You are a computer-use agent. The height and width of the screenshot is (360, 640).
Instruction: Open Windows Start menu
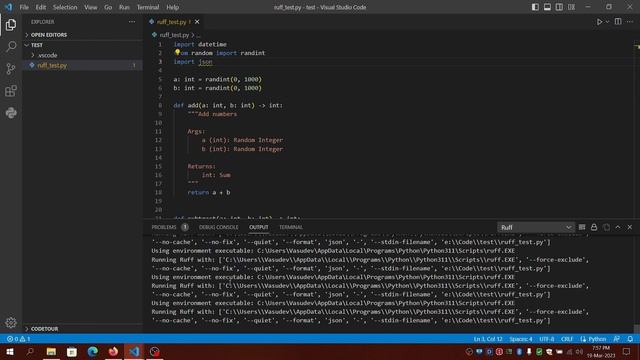(x=10, y=351)
